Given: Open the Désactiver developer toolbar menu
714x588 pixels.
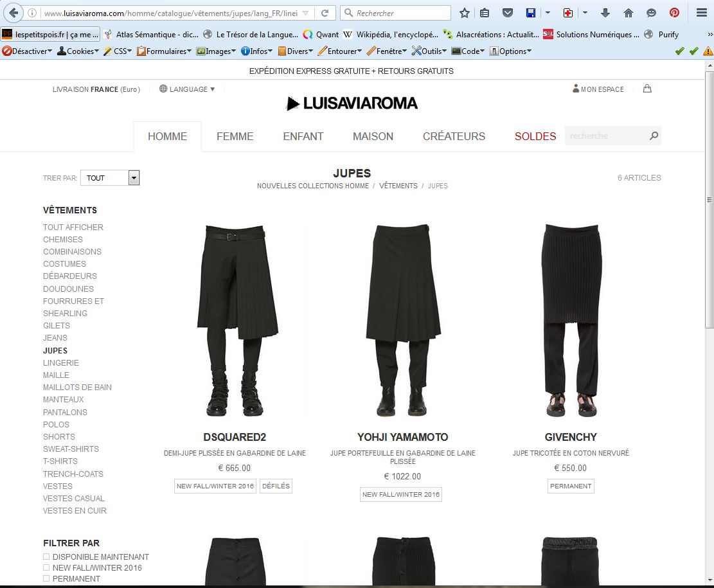Looking at the screenshot, I should (x=27, y=51).
